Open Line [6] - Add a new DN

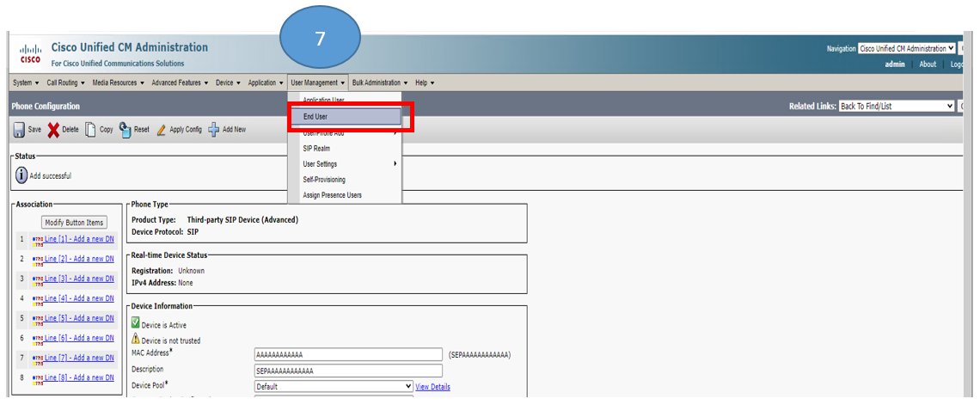point(79,338)
